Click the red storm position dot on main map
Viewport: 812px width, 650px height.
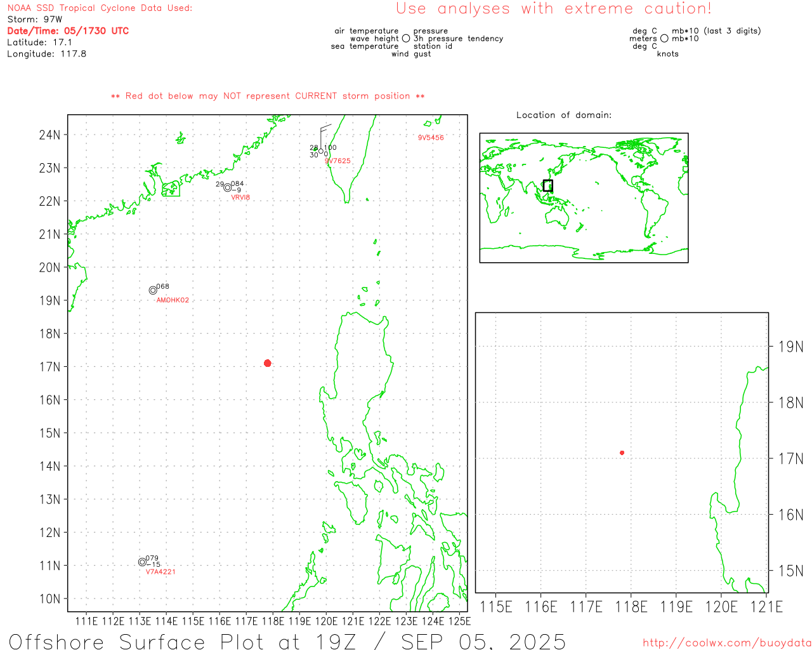click(267, 363)
